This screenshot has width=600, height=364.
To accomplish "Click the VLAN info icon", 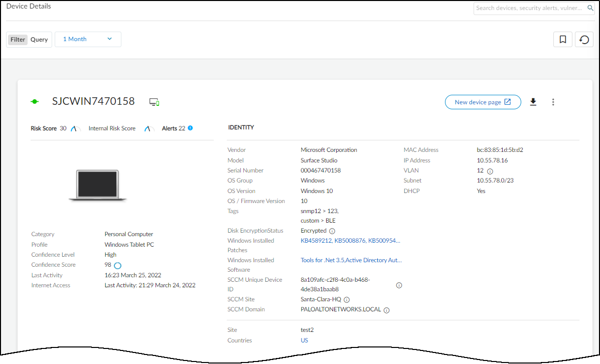I will click(x=490, y=171).
